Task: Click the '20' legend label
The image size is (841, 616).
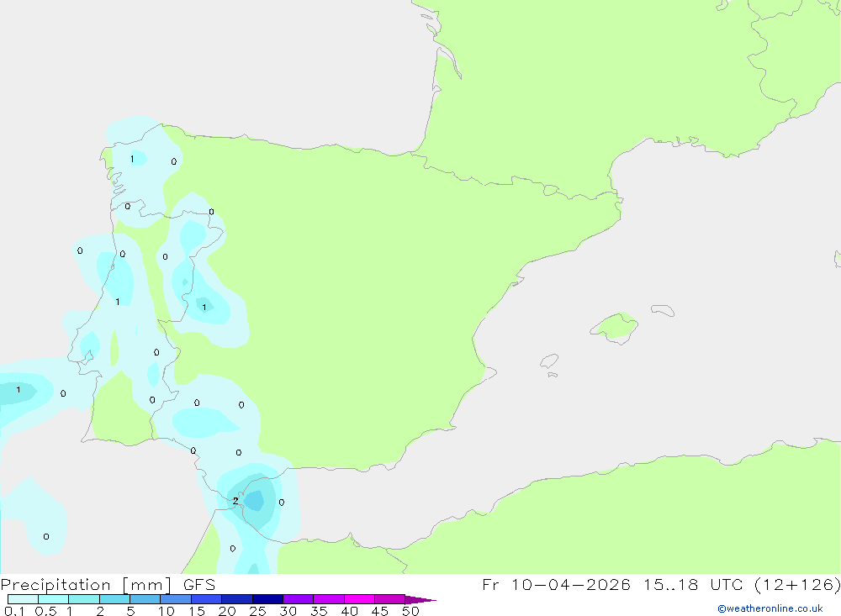Action: pyautogui.click(x=227, y=611)
